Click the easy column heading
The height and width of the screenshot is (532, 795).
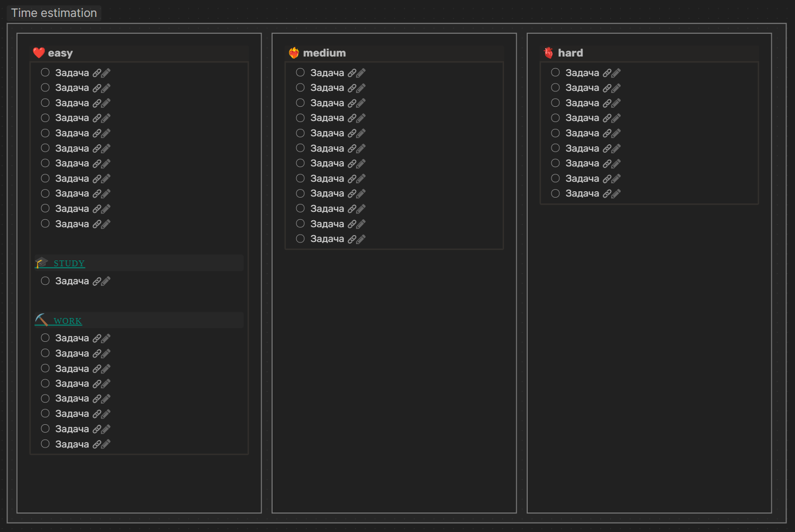tap(60, 53)
